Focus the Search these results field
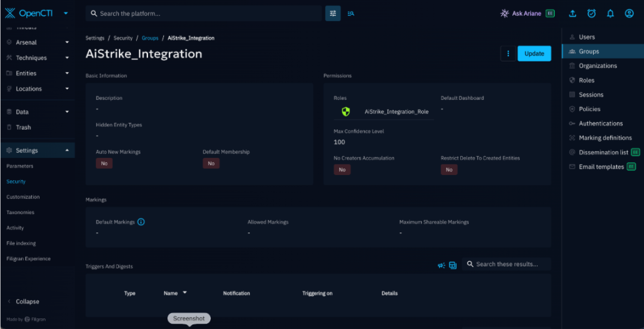This screenshot has width=644, height=329. [506, 264]
